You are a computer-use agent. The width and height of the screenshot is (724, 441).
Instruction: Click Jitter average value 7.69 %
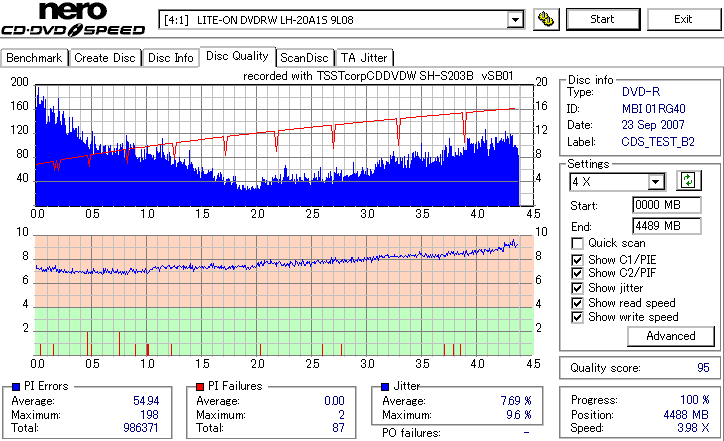516,401
